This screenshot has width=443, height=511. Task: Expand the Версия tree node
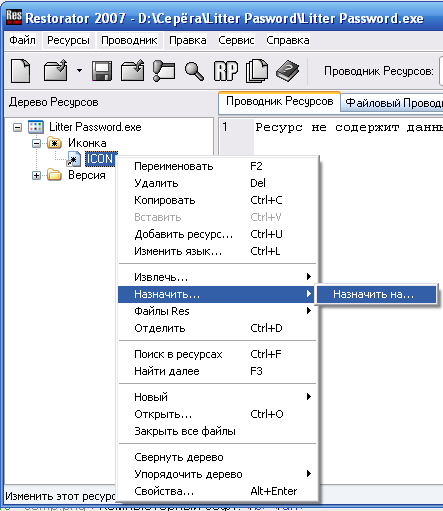36,175
